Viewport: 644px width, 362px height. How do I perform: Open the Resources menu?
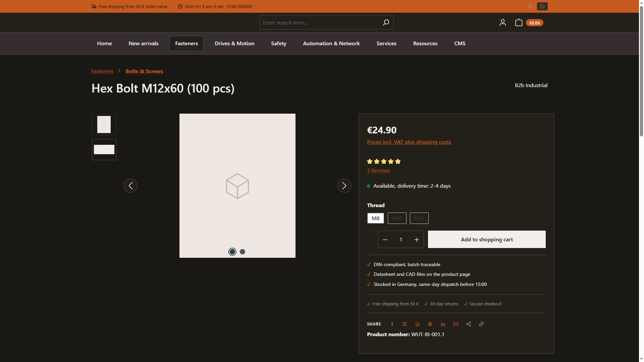(425, 43)
